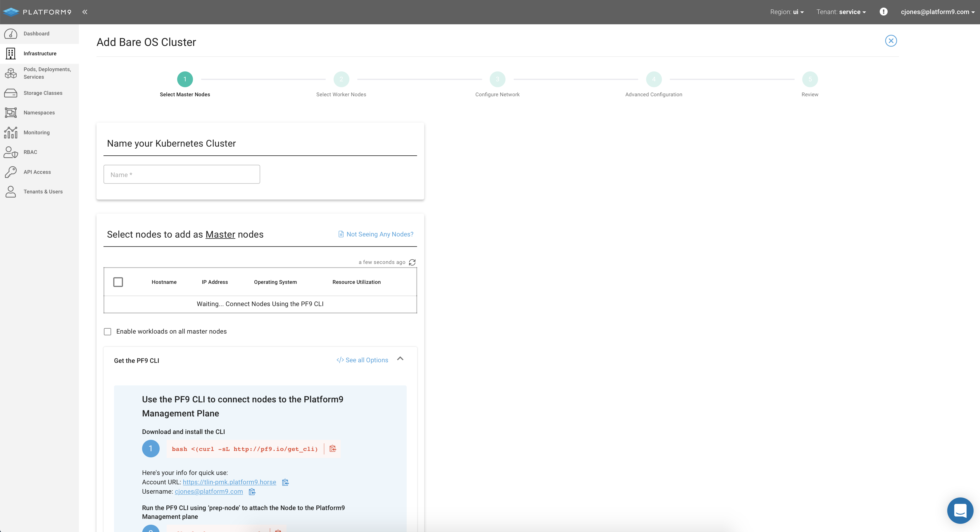Select step 1 Select Master Nodes
This screenshot has height=532, width=980.
click(185, 79)
